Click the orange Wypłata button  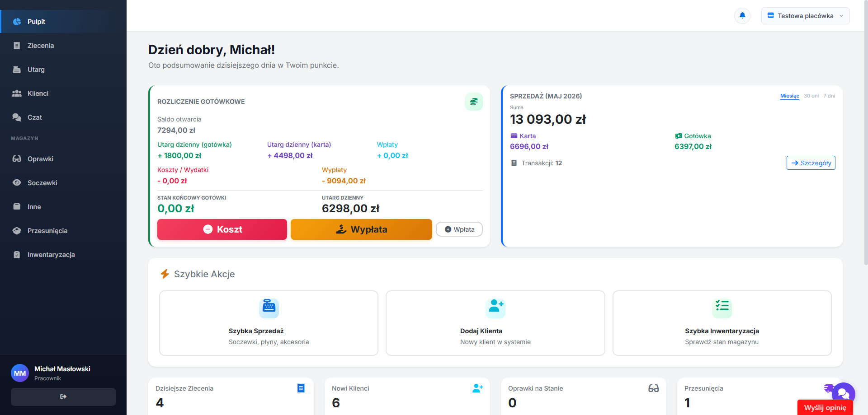pyautogui.click(x=361, y=229)
